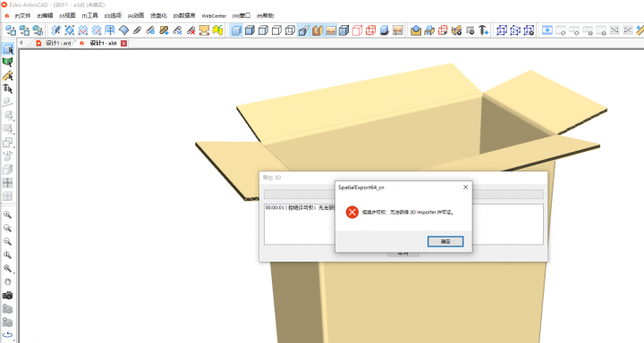Click the camera snapshot icon in left sidebar

(7, 296)
